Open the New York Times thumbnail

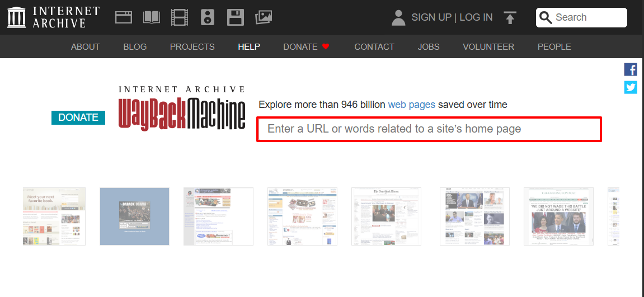click(x=387, y=216)
